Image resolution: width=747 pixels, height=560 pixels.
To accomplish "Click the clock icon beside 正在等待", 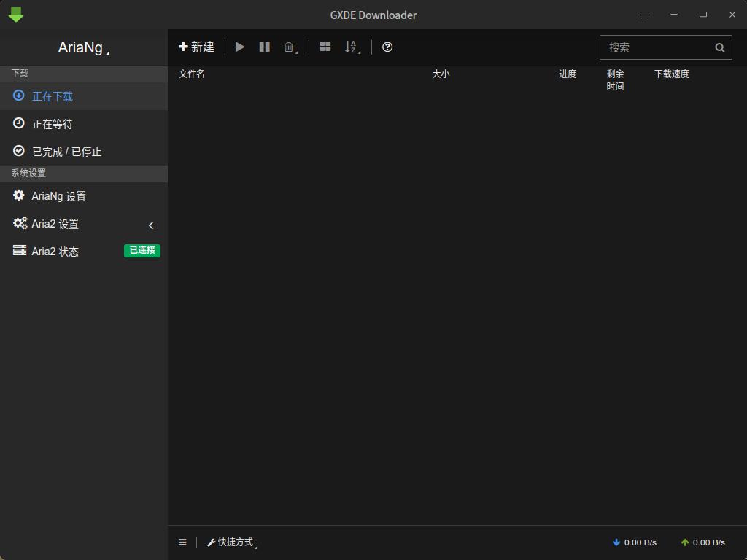I will point(18,123).
